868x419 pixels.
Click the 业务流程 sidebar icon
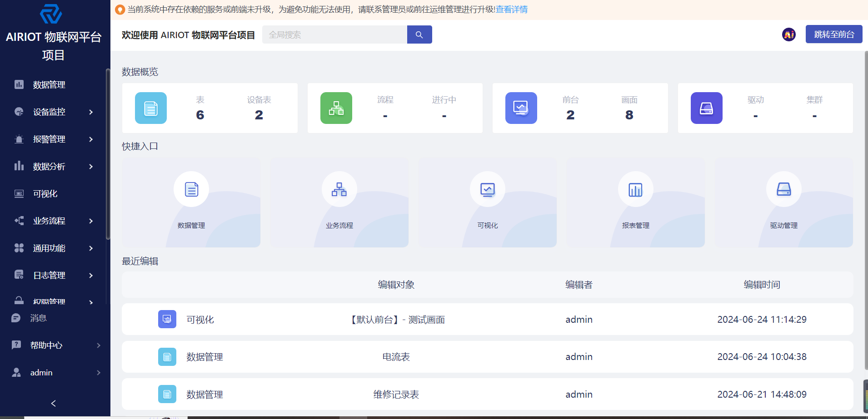19,221
